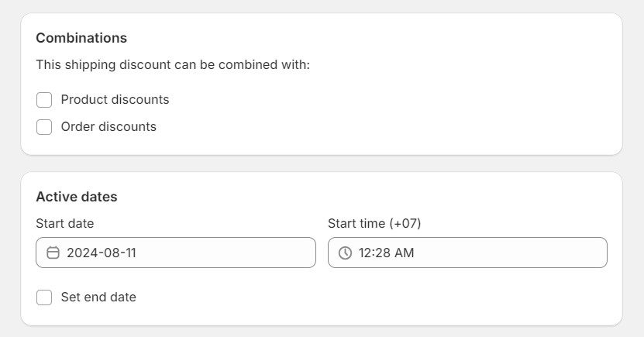
Task: Click the Combinations section heading
Action: pos(81,38)
